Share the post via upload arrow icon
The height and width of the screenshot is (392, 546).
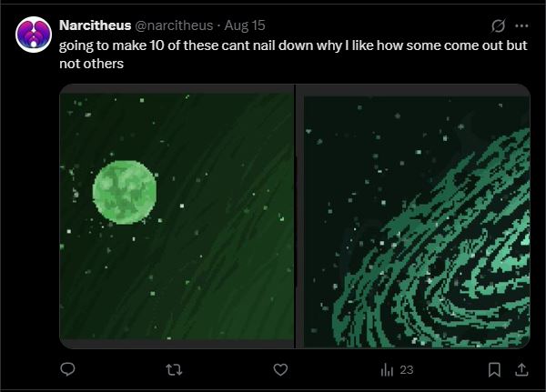(x=521, y=370)
